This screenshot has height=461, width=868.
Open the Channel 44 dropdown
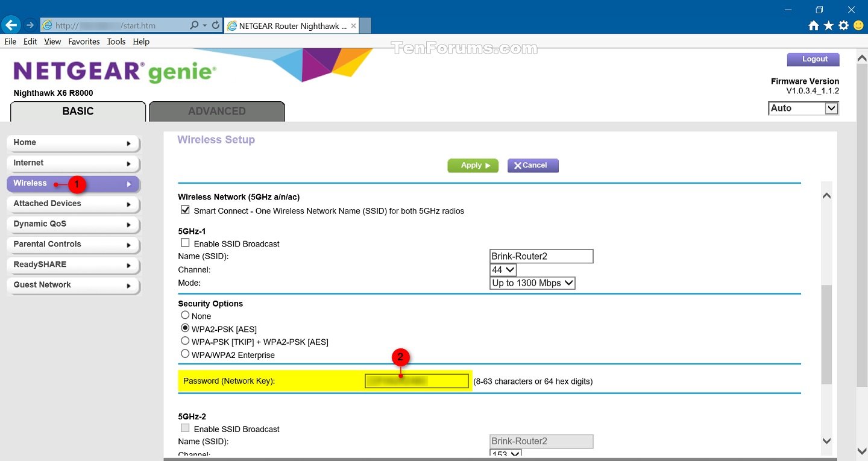[x=503, y=270]
